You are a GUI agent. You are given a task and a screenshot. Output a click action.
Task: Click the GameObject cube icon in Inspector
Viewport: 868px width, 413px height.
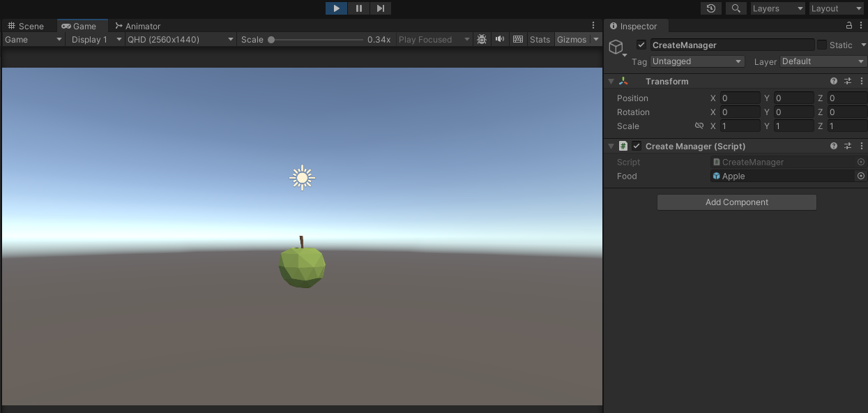(x=616, y=47)
